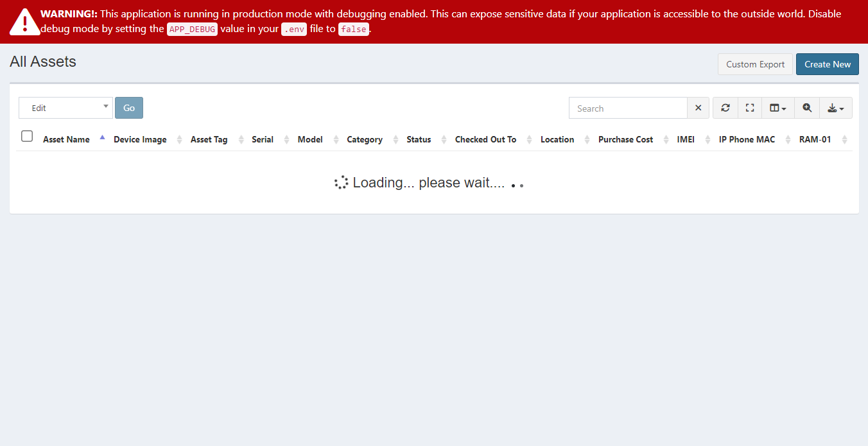This screenshot has height=446, width=868.
Task: Open the bulk actions Edit dropdown
Action: tap(65, 107)
